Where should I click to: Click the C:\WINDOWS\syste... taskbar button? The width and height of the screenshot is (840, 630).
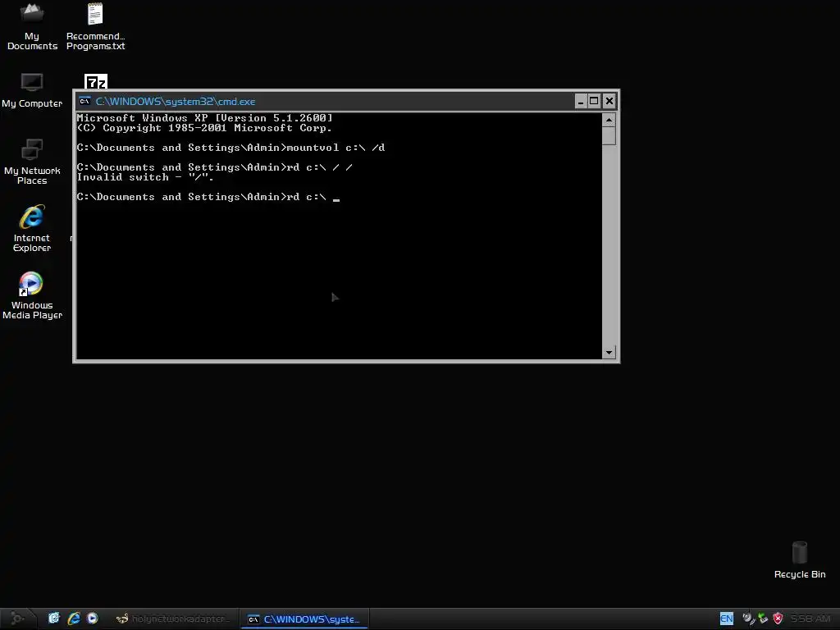(304, 619)
